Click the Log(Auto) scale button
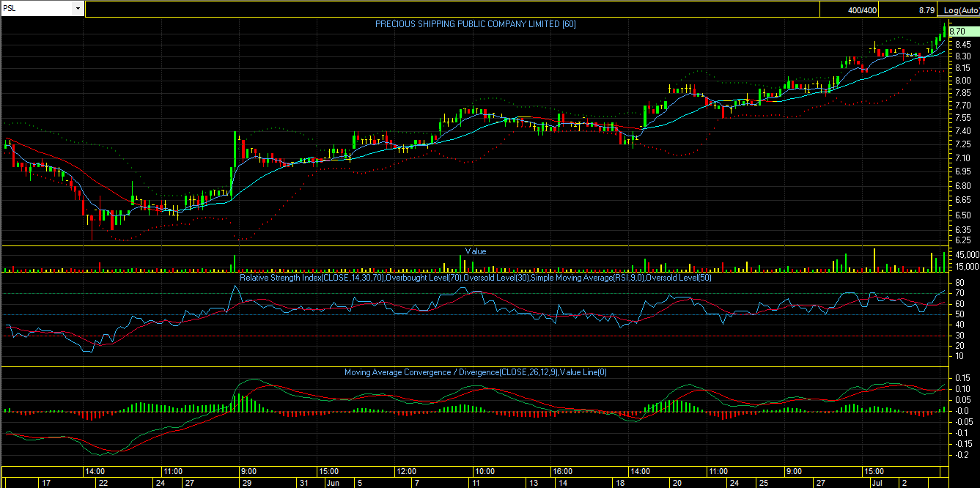Screen dimensions: 980x488 960,10
